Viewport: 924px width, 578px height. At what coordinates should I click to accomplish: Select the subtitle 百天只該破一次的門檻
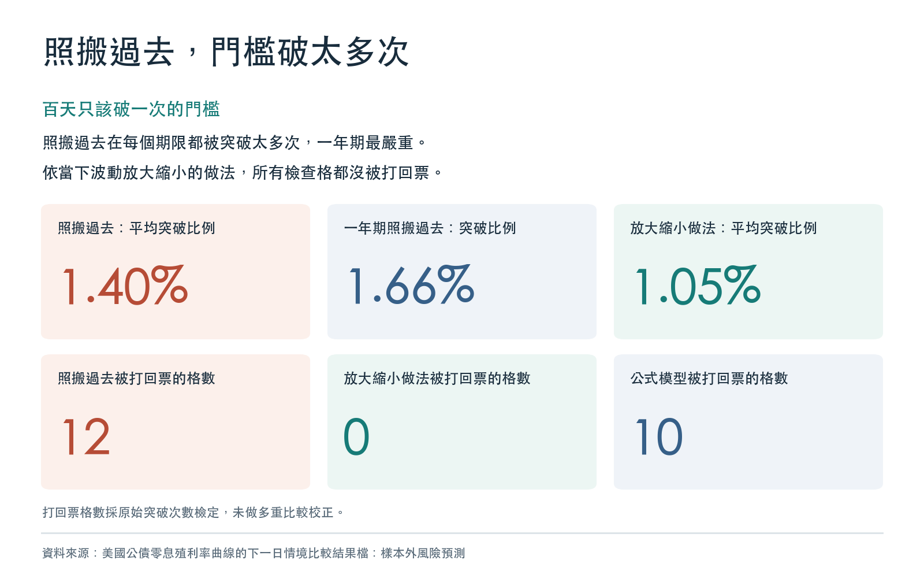(x=131, y=109)
